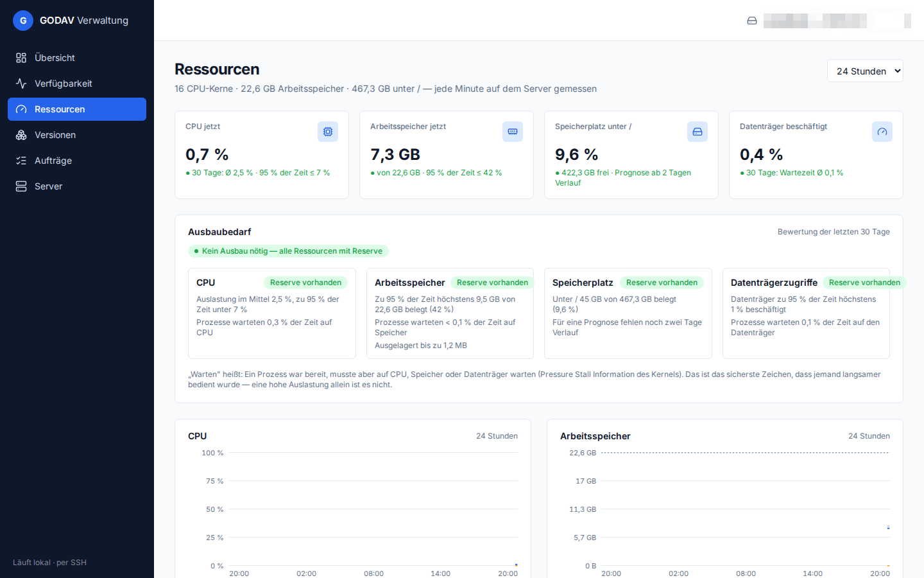Click the CPU Reserve vorhanden badge
The height and width of the screenshot is (578, 924).
pyautogui.click(x=305, y=283)
